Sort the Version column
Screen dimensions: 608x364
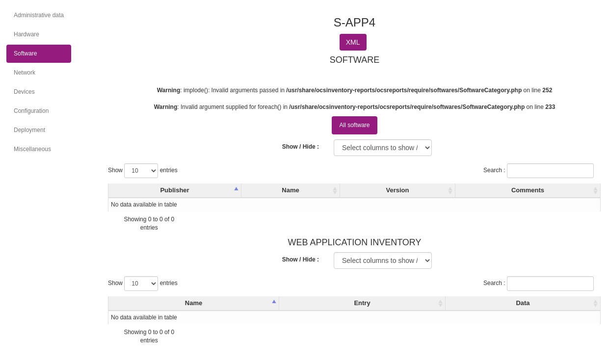point(397,190)
